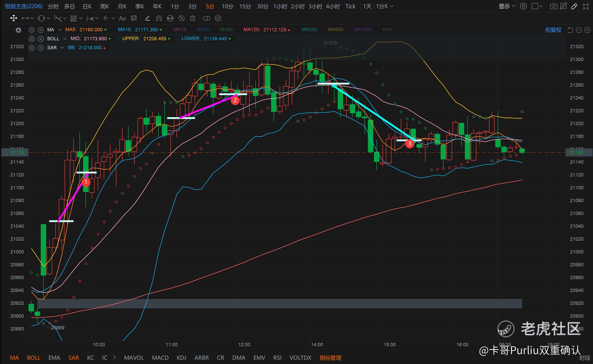Screen dimensions: 593x364
Task: Click 前复权 price adjustment link
Action: 553,30
